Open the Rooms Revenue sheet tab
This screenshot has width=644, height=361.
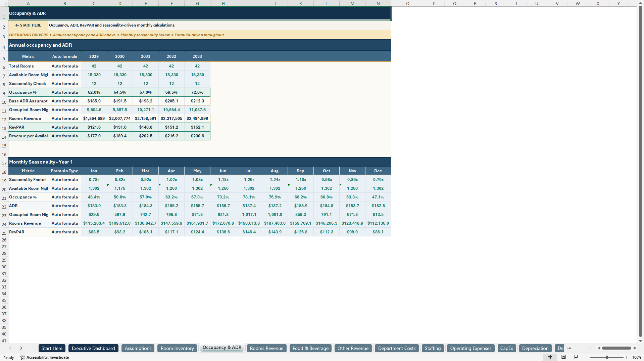pyautogui.click(x=266, y=348)
